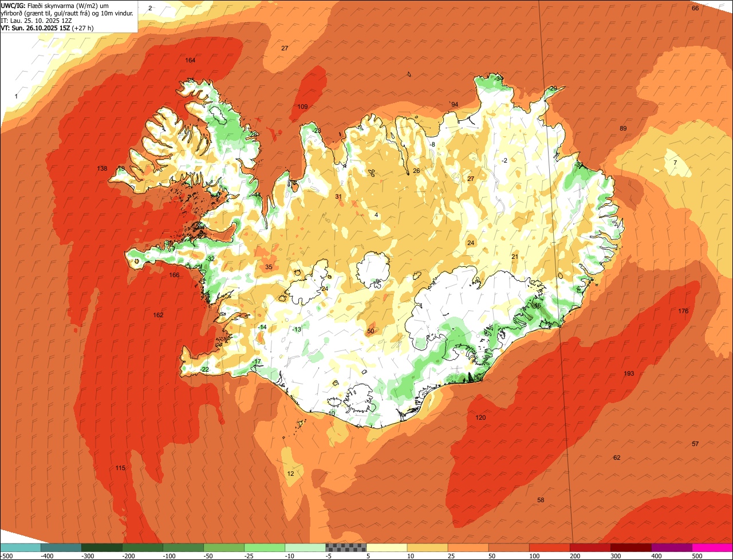This screenshot has height=560, width=733.
Task: Click the map value 57
Action: 695,444
